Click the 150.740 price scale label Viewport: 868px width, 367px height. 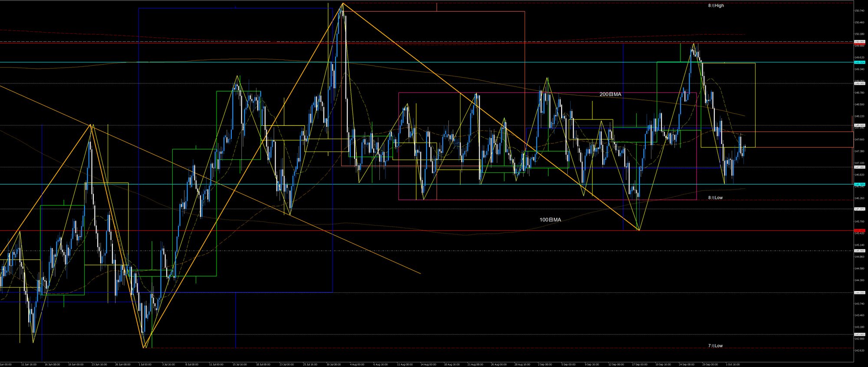[x=859, y=10]
